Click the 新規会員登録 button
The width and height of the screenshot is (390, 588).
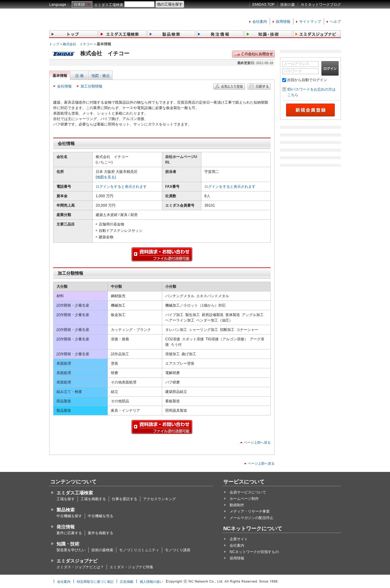click(x=310, y=110)
